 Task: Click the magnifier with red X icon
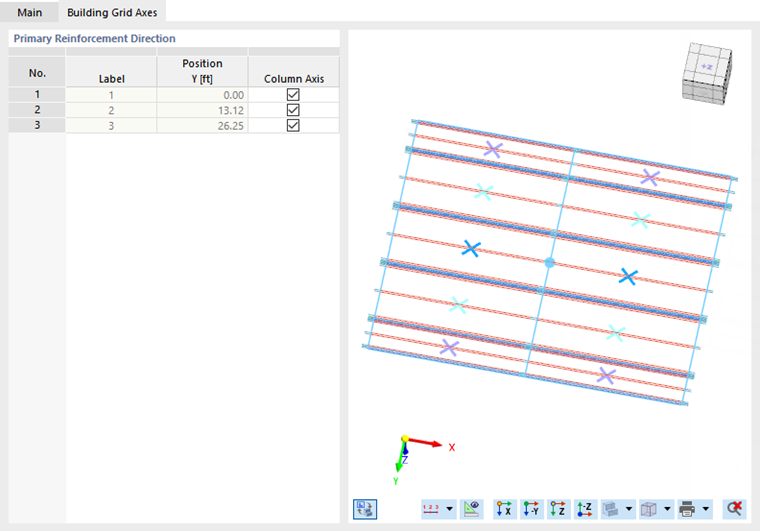[734, 509]
